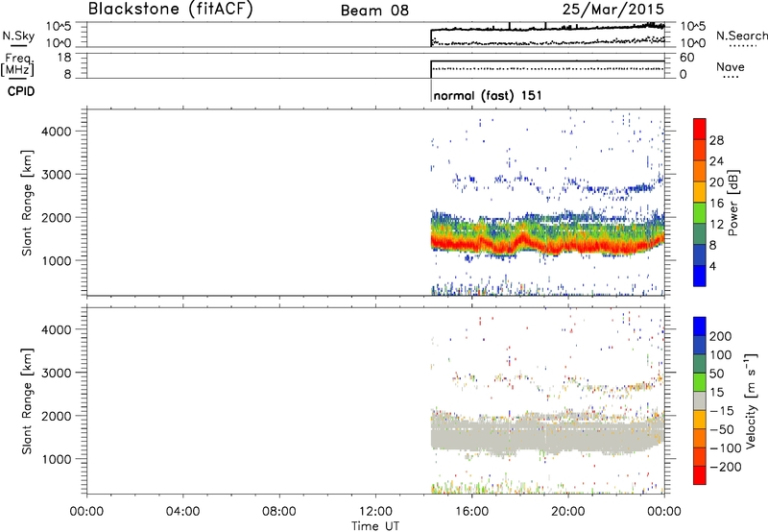Click the '16:00' time axis tick label
Image resolution: width=768 pixels, height=532 pixels.
(471, 512)
